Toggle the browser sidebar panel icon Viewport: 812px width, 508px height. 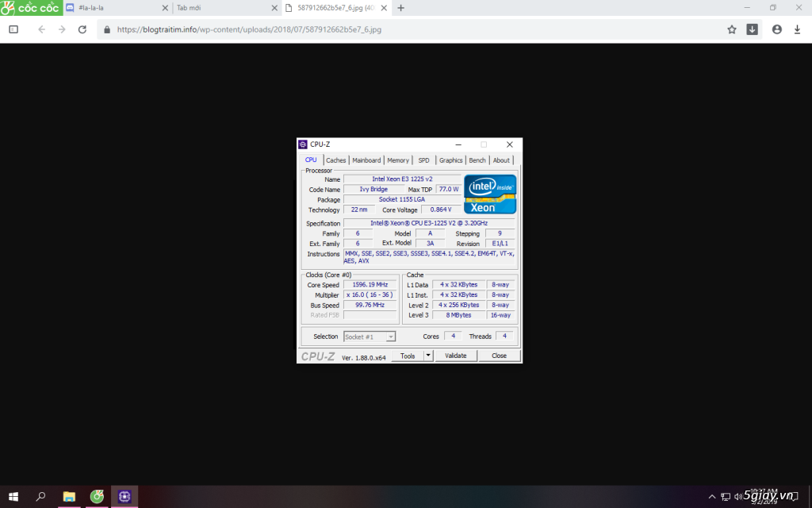14,29
